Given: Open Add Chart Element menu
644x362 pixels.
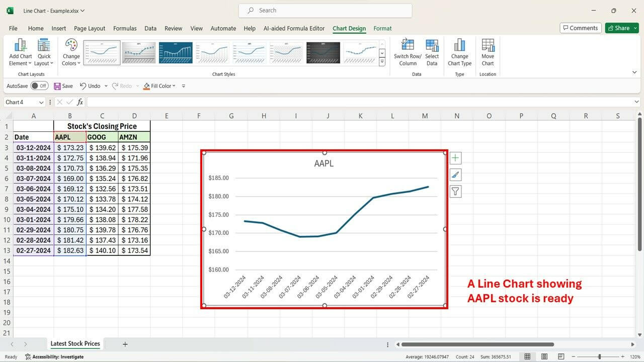Looking at the screenshot, I should click(21, 52).
